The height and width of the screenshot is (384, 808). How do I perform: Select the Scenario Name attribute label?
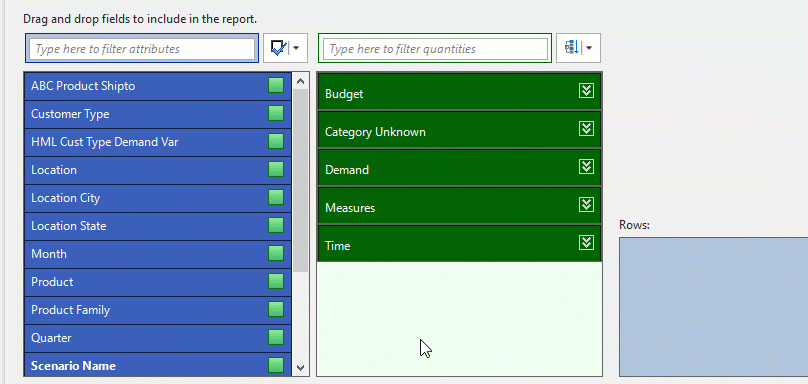pyautogui.click(x=73, y=365)
